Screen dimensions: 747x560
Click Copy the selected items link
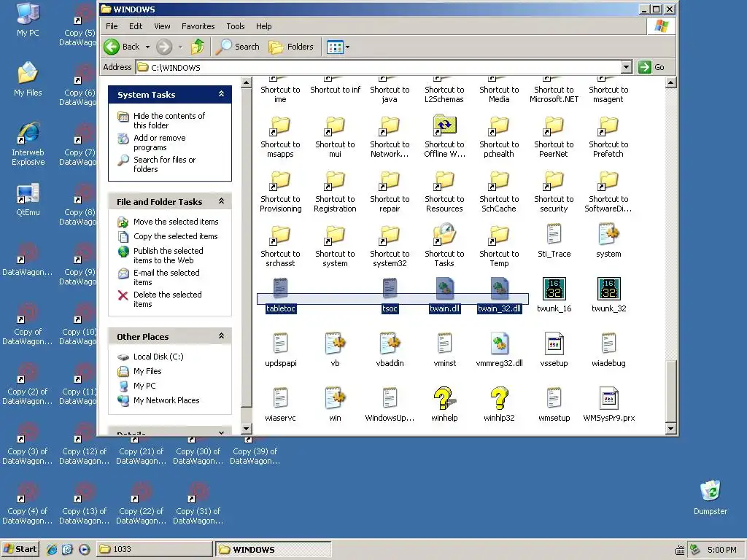click(175, 236)
